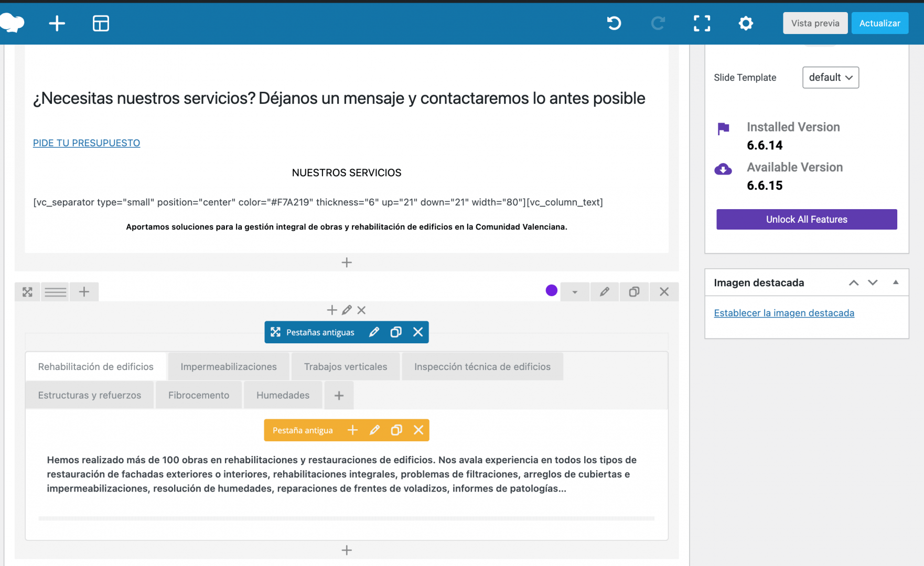Switch to the Humedades tab
The image size is (924, 566).
[x=283, y=395]
